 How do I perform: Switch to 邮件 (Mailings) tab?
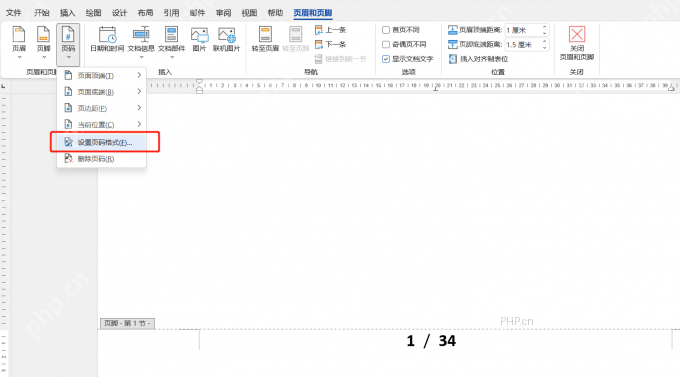click(197, 13)
